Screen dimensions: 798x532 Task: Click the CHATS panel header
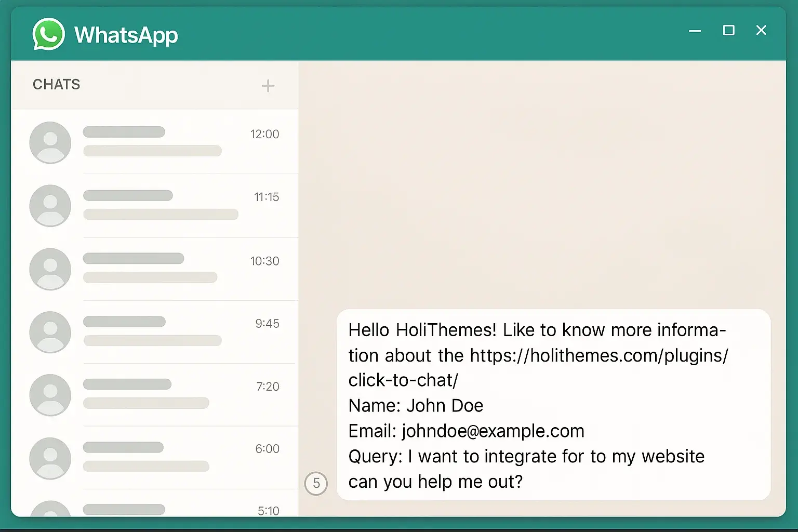pyautogui.click(x=57, y=84)
